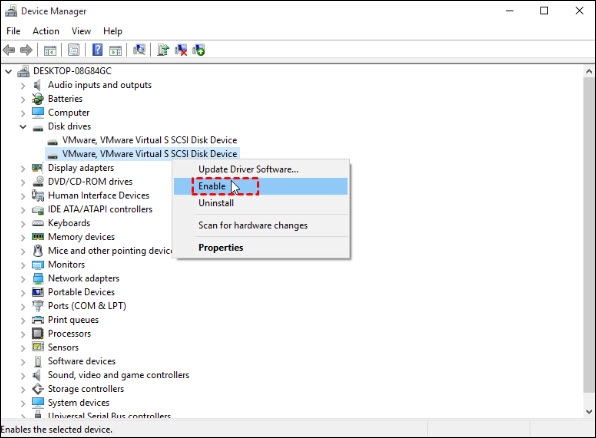Expand the Display adapters node chevron
This screenshot has width=596, height=438.
23,168
